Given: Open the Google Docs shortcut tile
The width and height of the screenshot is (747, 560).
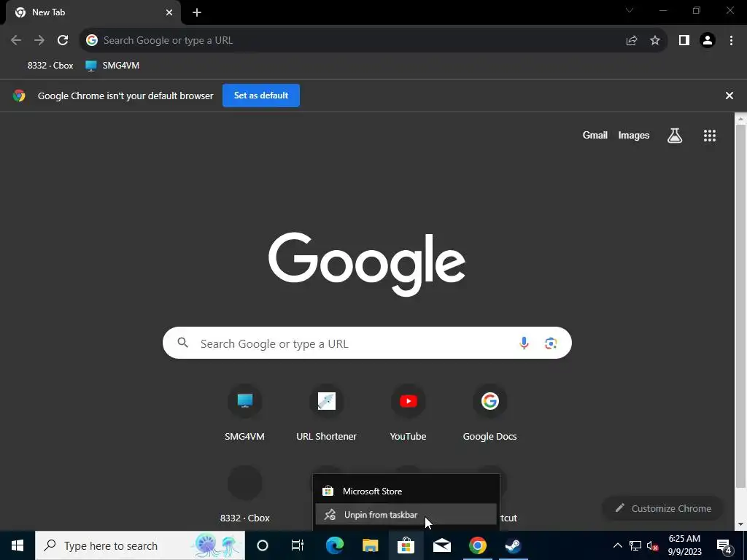Looking at the screenshot, I should pos(489,413).
